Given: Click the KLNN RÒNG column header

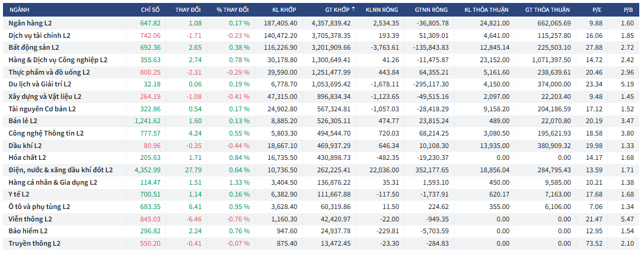Looking at the screenshot, I should coord(382,10).
